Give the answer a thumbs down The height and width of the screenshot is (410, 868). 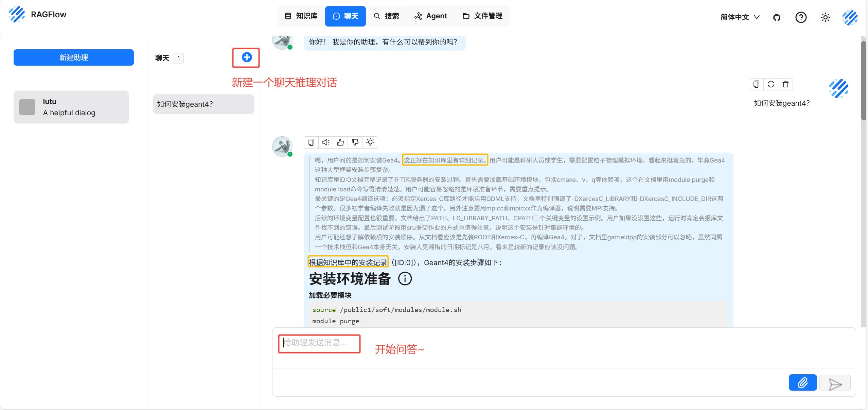(x=355, y=142)
